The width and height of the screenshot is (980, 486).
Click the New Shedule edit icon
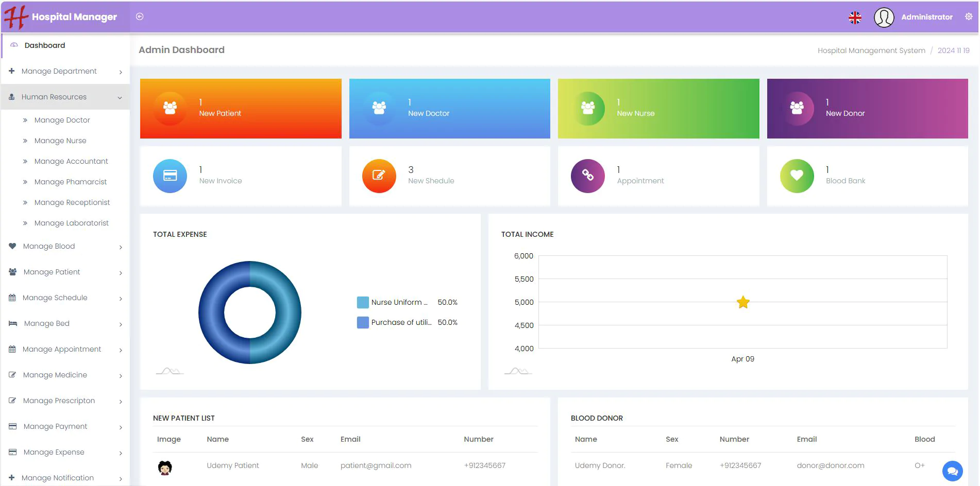pos(379,176)
